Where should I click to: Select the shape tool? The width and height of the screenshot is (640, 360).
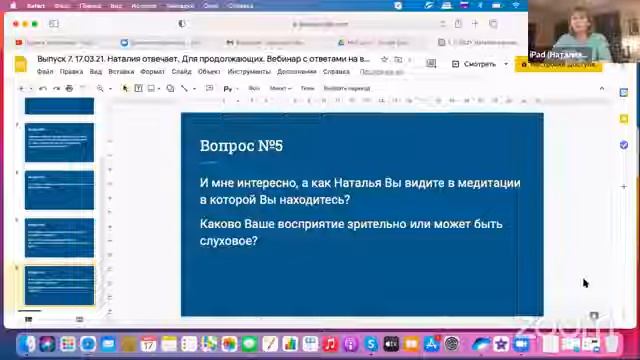coord(170,88)
